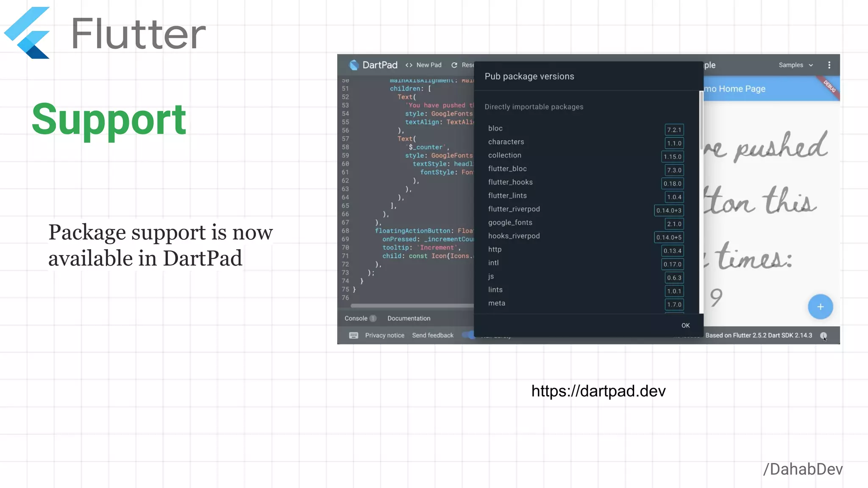Toggle the null safety switch
The width and height of the screenshot is (868, 488).
[468, 335]
